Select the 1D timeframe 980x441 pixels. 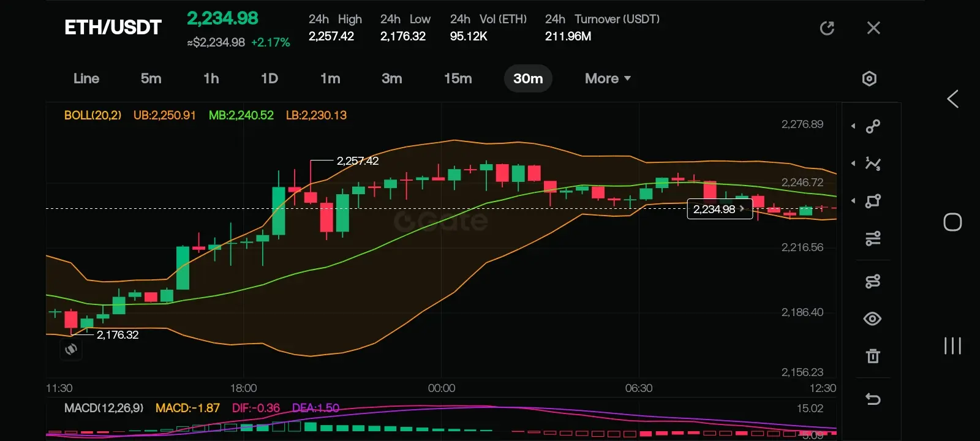pos(269,78)
